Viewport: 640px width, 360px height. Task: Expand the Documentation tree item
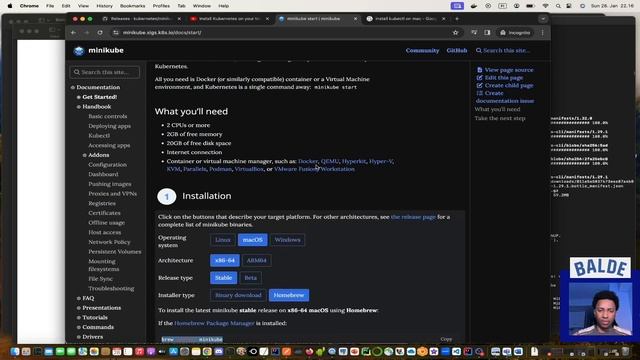[98, 87]
